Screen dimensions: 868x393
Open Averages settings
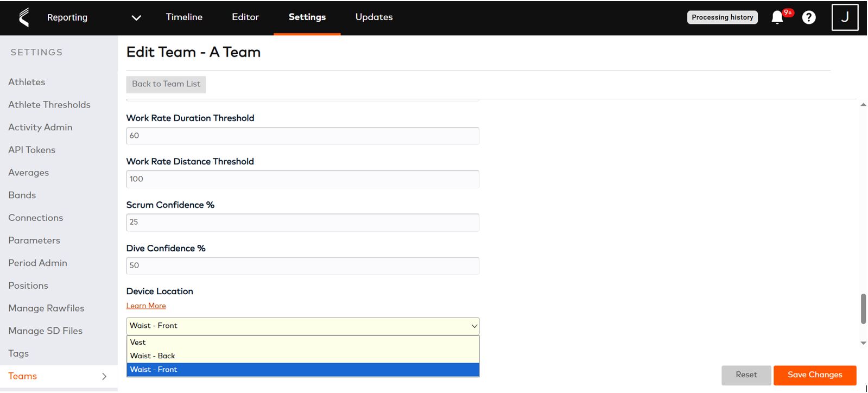(28, 173)
